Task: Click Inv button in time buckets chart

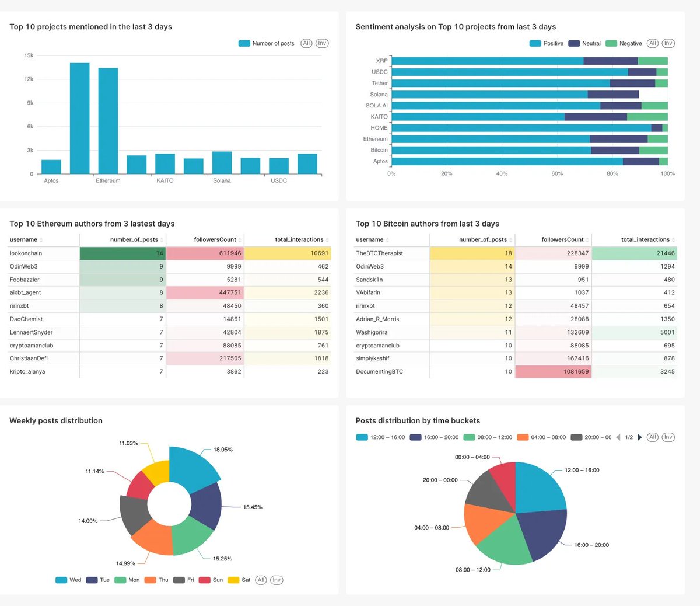Action: click(668, 437)
